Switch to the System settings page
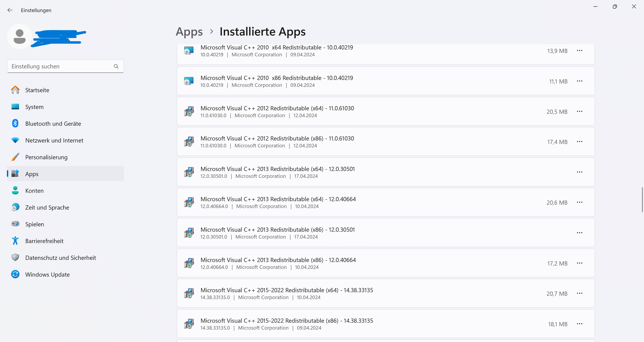This screenshot has width=644, height=342. [x=34, y=107]
